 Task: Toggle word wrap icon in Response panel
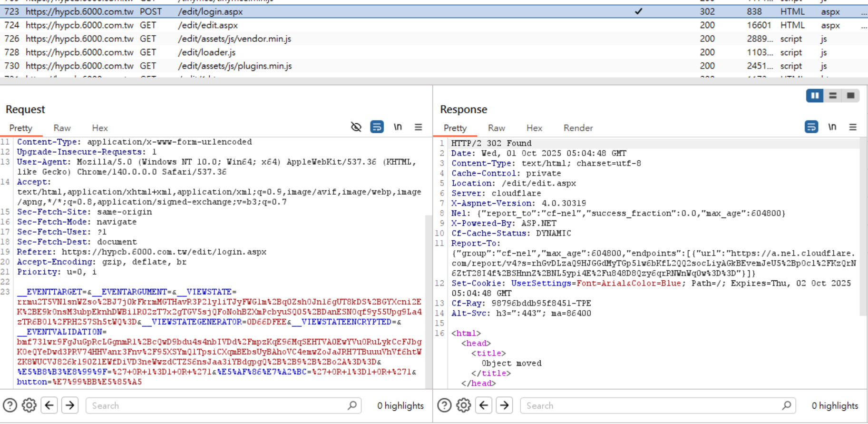pos(811,127)
